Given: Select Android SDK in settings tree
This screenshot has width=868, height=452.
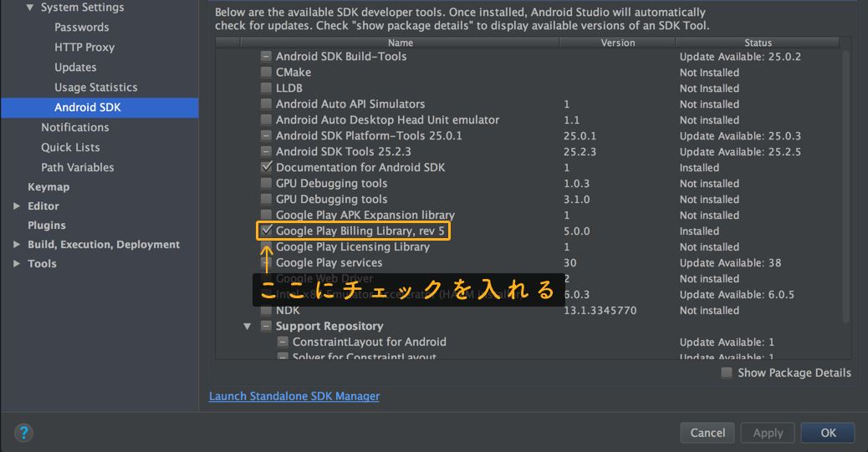Looking at the screenshot, I should tap(100, 107).
